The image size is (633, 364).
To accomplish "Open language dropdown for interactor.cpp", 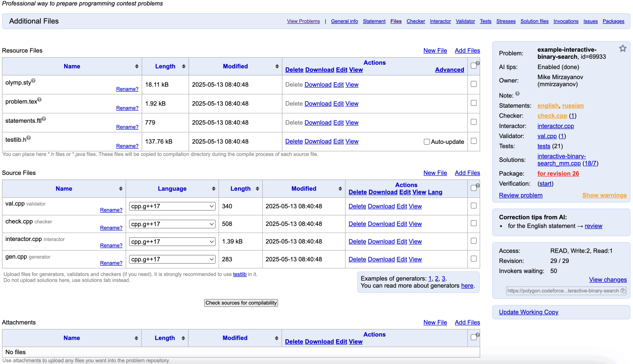I will pos(172,241).
